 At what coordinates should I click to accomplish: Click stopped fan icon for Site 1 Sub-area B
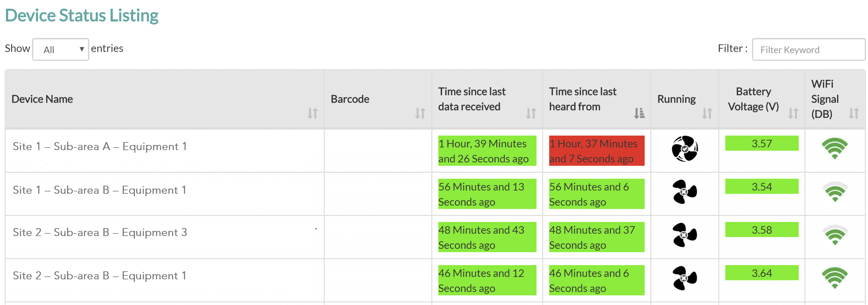tap(684, 192)
